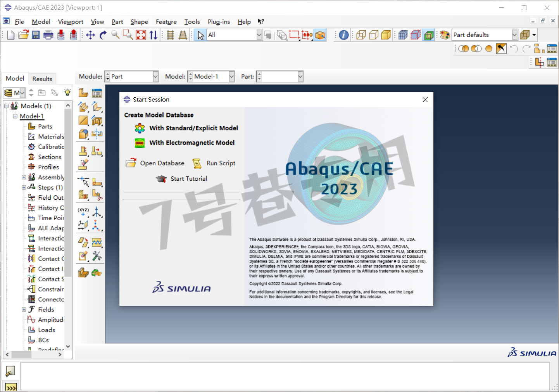
Task: Click the Open folder toolbar icon
Action: 23,35
